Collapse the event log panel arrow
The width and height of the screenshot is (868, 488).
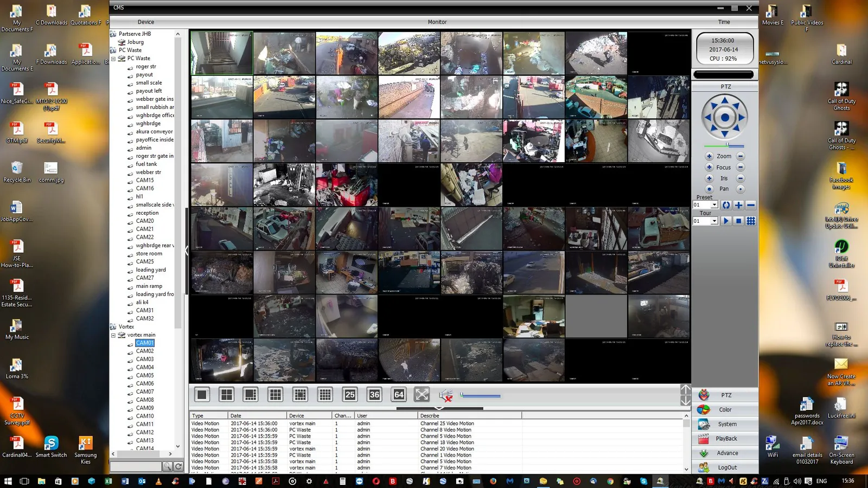439,408
